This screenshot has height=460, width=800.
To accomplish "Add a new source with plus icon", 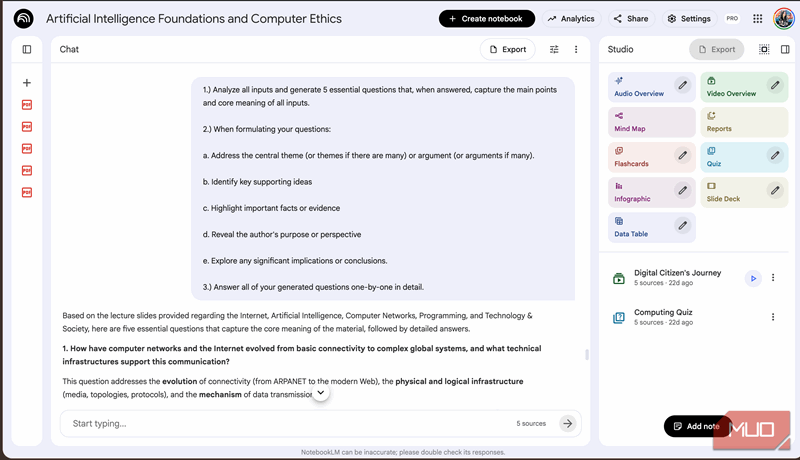I will point(27,83).
